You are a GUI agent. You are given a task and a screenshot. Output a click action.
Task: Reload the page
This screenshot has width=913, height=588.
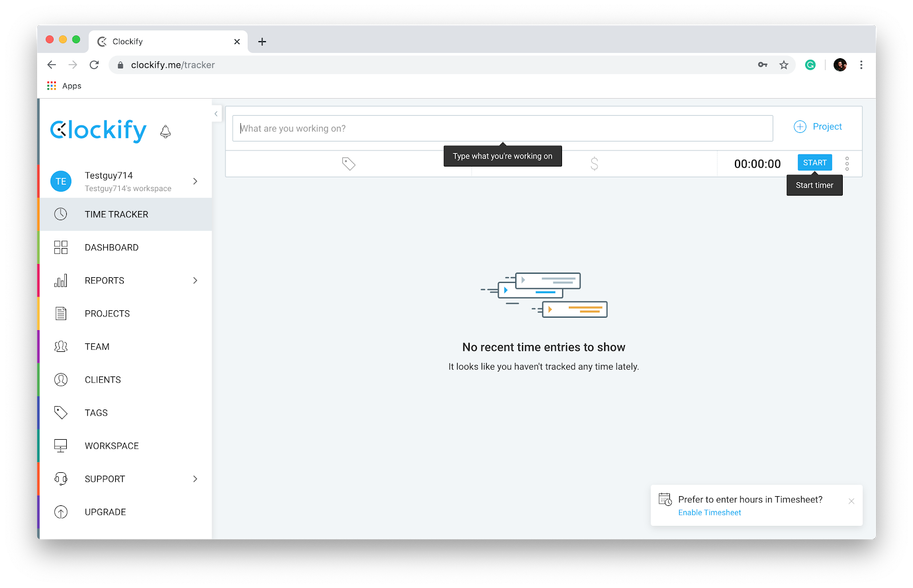point(94,65)
